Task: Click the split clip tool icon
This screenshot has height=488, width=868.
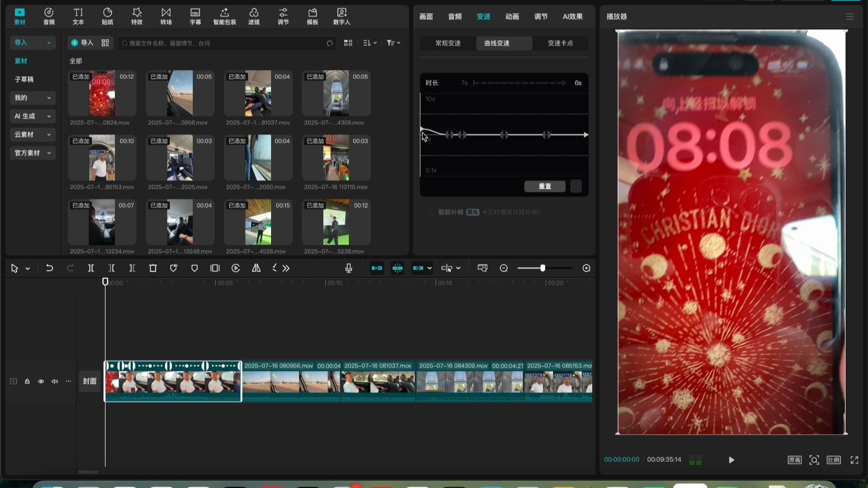Action: 91,268
